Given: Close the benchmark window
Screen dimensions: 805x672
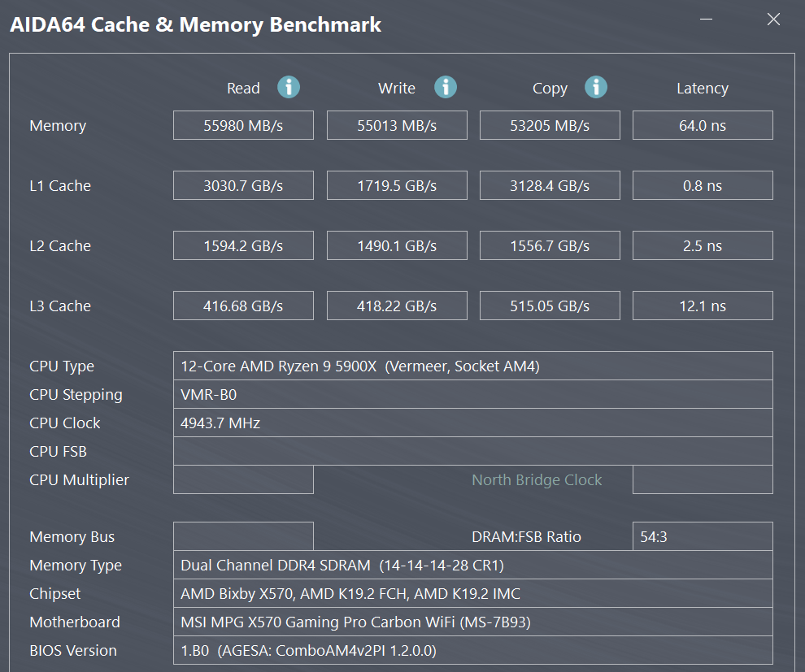Looking at the screenshot, I should point(773,20).
